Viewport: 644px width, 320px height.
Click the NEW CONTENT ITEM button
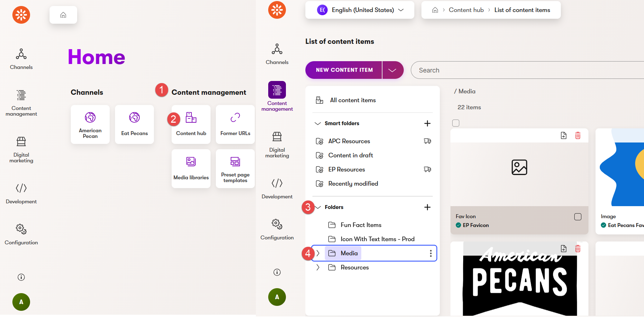coord(344,70)
